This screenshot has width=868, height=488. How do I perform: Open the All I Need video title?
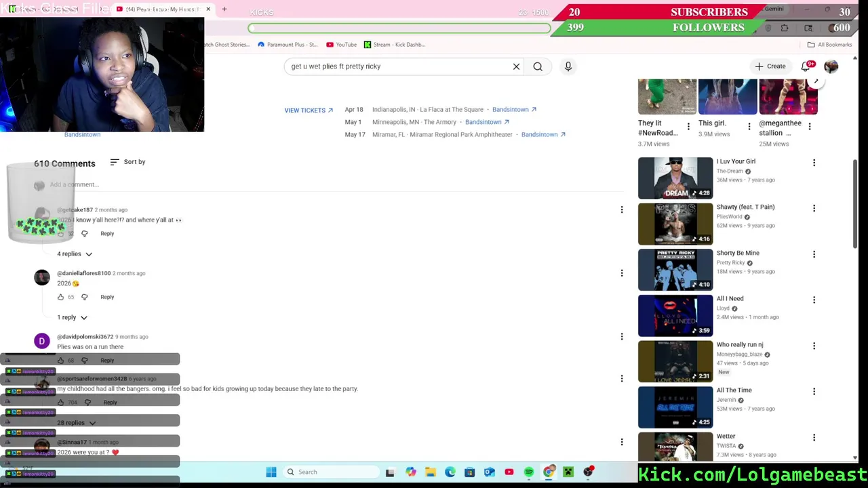point(730,298)
